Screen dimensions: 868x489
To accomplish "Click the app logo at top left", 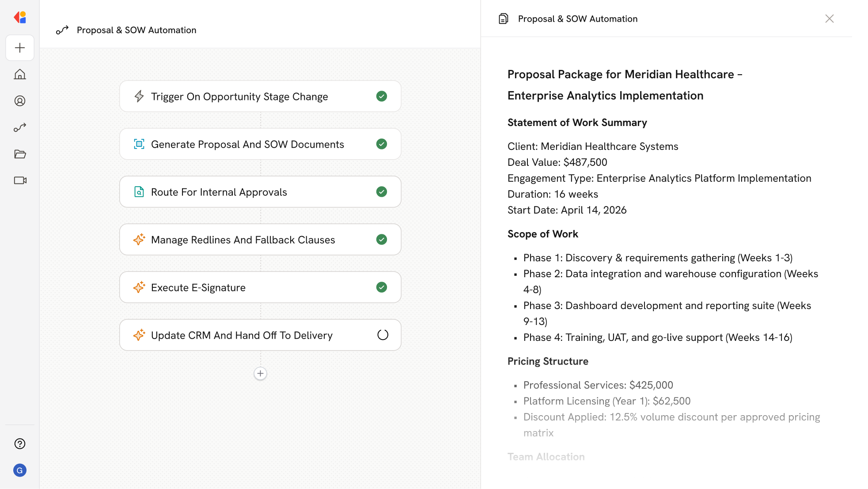I will click(20, 17).
